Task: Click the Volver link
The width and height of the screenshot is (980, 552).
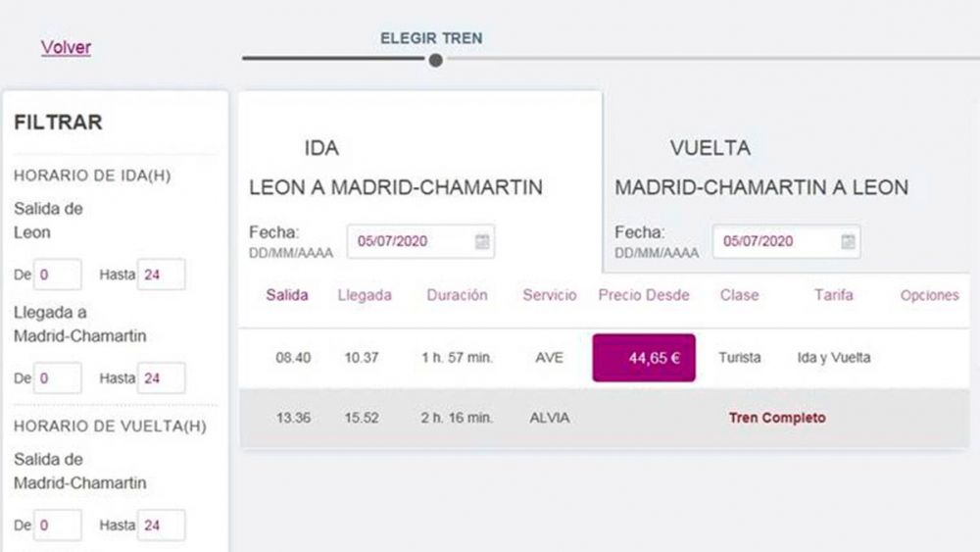Action: [x=67, y=47]
